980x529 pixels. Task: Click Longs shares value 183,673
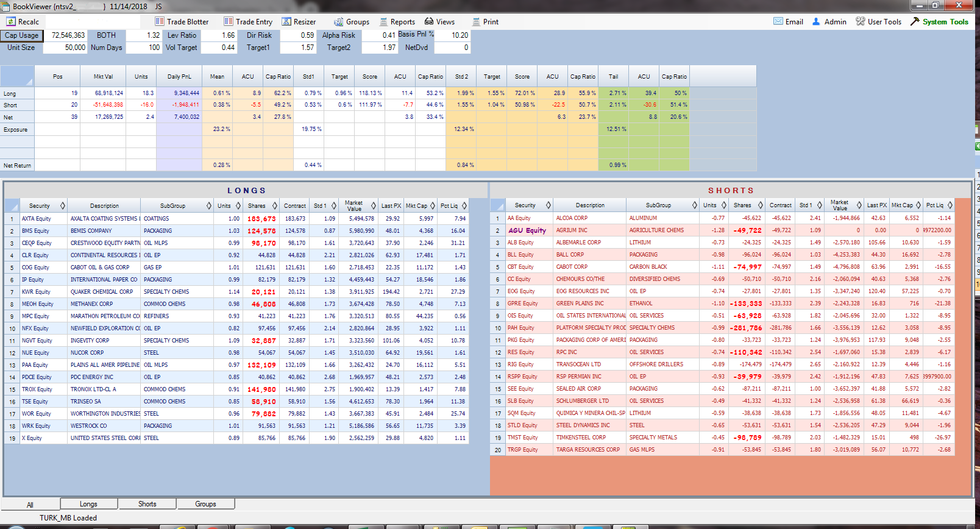[261, 219]
